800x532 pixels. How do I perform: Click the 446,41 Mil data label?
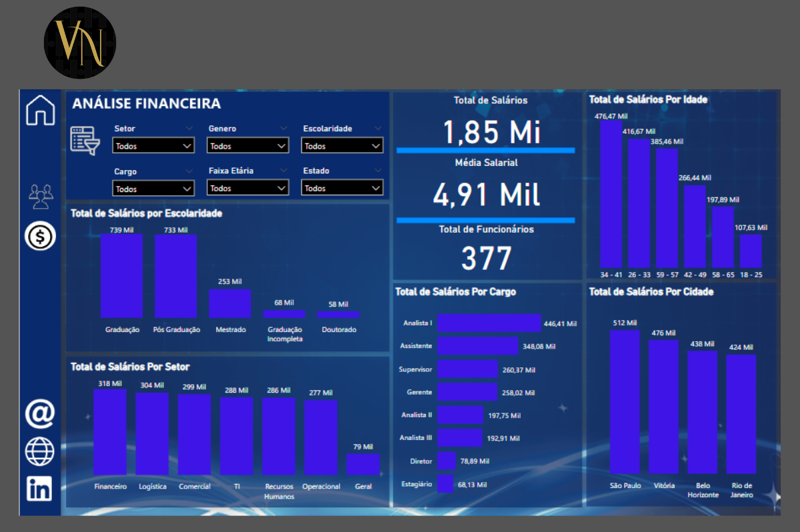(561, 324)
